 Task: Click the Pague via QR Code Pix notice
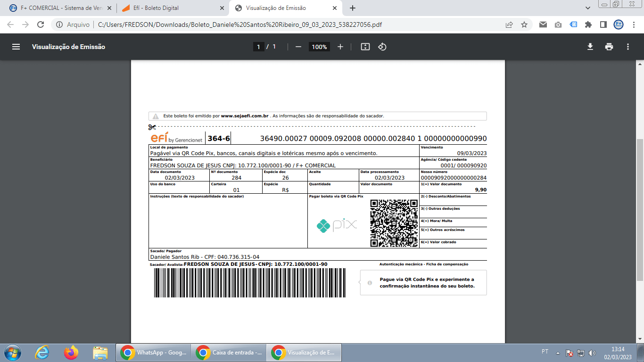(x=423, y=283)
